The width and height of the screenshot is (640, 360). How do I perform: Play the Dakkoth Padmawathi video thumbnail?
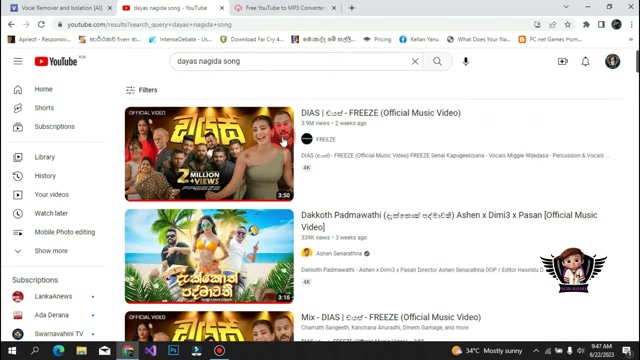coord(209,256)
